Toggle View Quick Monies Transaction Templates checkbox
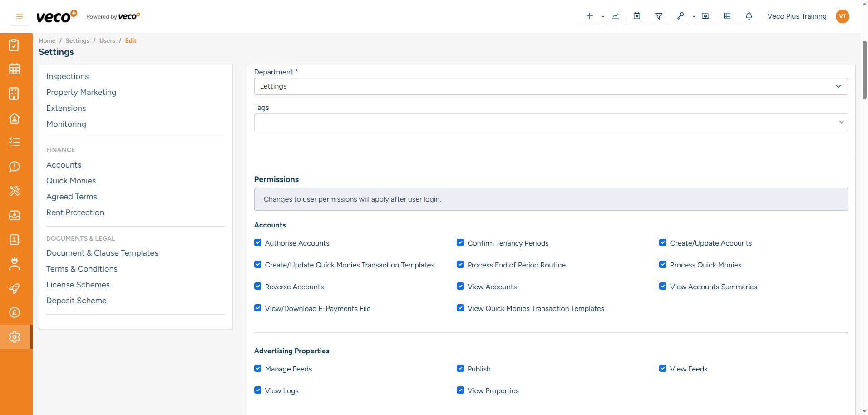This screenshot has width=868, height=415. (x=460, y=308)
